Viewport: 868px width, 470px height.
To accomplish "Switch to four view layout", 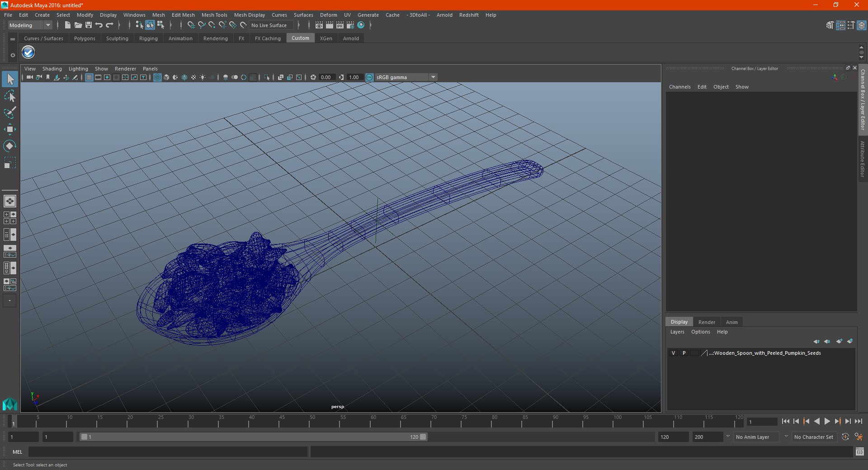I will (10, 218).
